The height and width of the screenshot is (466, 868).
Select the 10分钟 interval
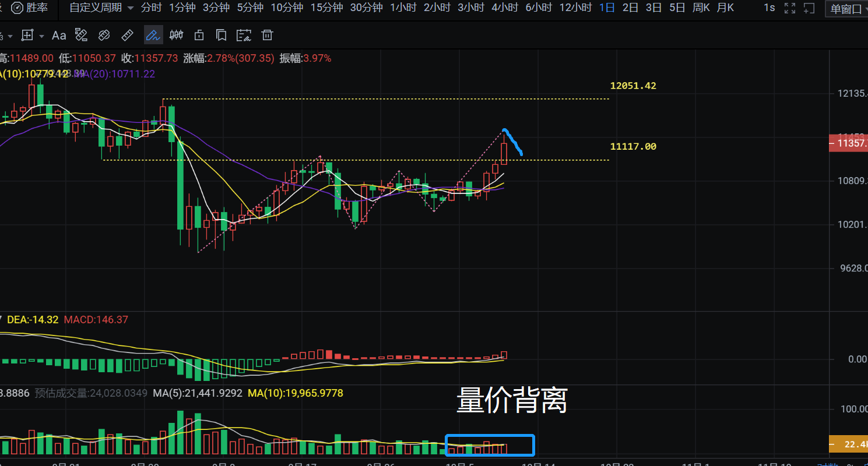287,8
